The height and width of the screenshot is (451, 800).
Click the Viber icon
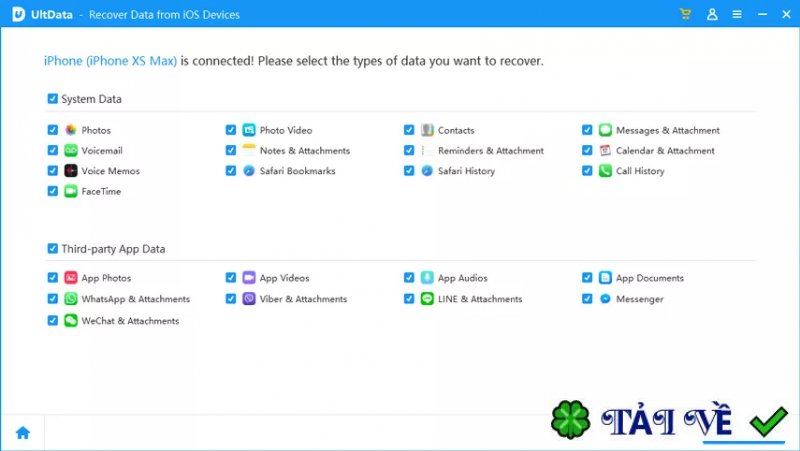[248, 299]
